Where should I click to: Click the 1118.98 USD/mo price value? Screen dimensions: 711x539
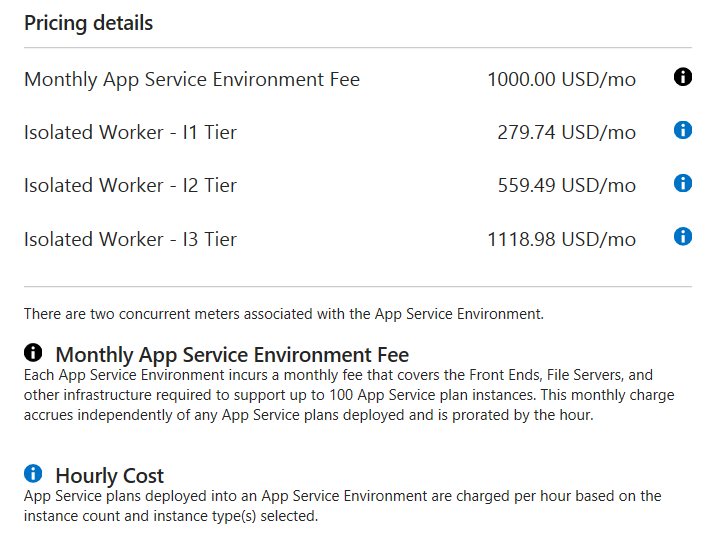pos(561,239)
